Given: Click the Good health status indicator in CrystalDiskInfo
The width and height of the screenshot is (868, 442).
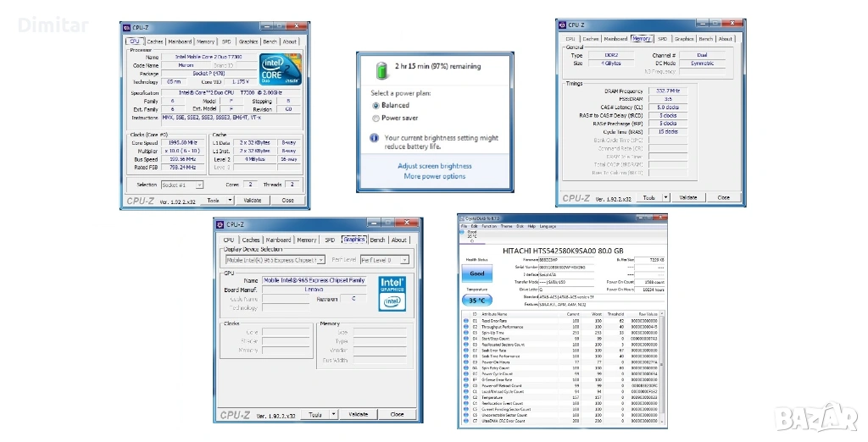Looking at the screenshot, I should click(477, 274).
